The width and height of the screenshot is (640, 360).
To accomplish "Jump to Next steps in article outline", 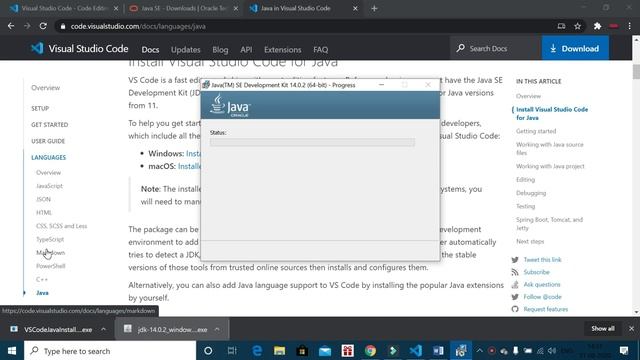I will pyautogui.click(x=530, y=241).
